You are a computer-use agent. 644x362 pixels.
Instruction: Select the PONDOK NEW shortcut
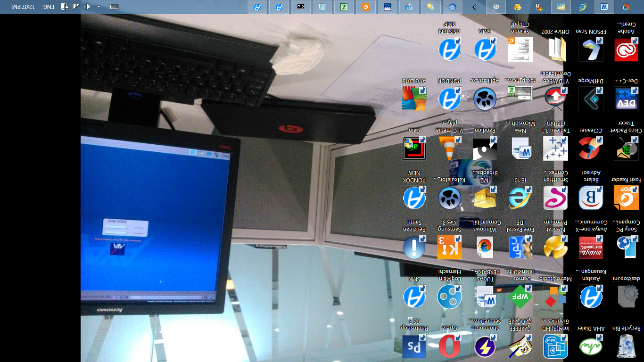(x=414, y=197)
